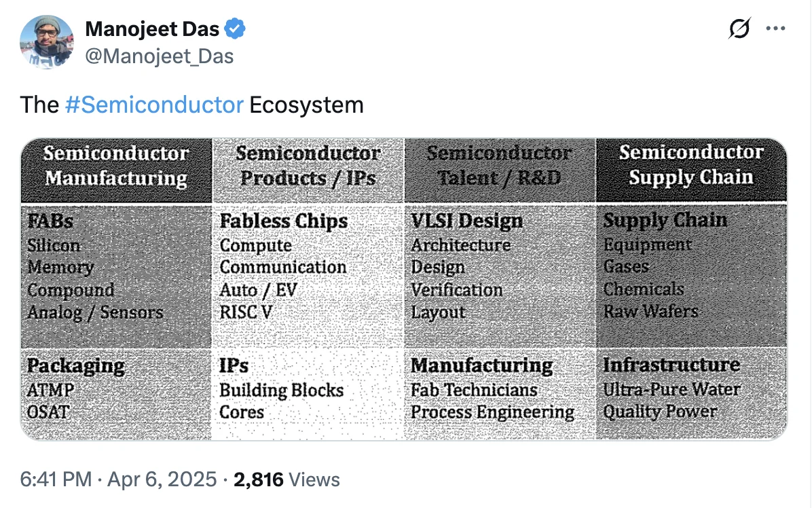Open the semiconductor ecosystem image

[404, 289]
